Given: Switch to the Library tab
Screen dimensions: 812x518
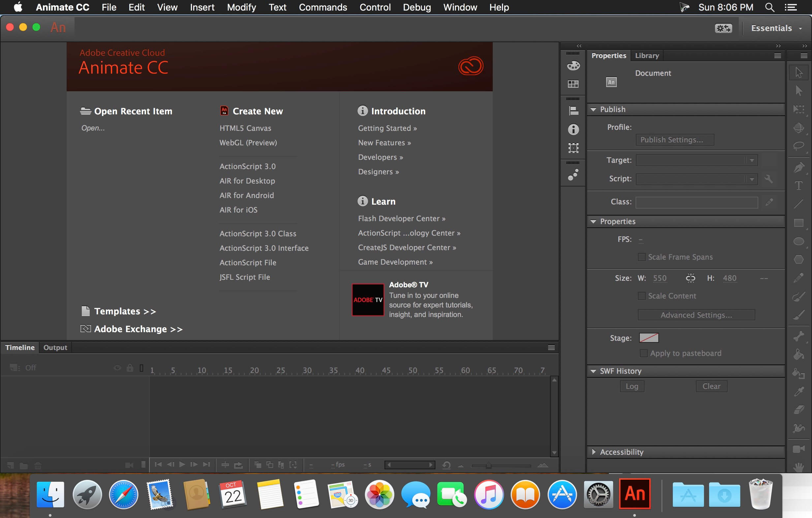Looking at the screenshot, I should tap(647, 56).
